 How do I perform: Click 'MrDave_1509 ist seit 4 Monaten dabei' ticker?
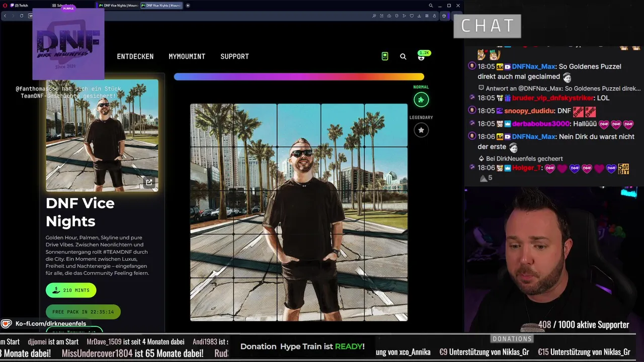click(135, 342)
